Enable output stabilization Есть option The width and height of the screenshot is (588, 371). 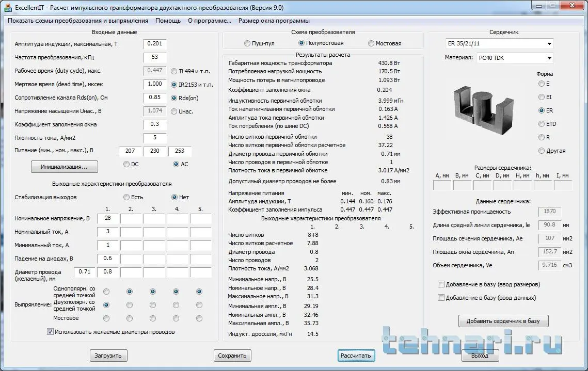[133, 197]
